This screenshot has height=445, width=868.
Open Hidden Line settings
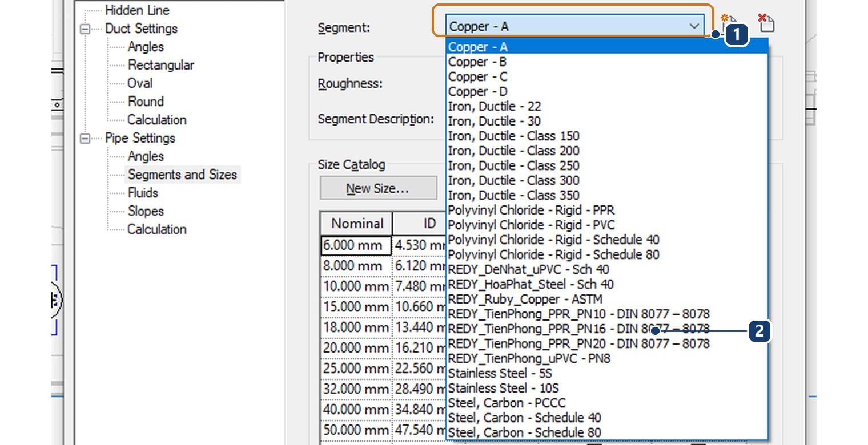(137, 10)
